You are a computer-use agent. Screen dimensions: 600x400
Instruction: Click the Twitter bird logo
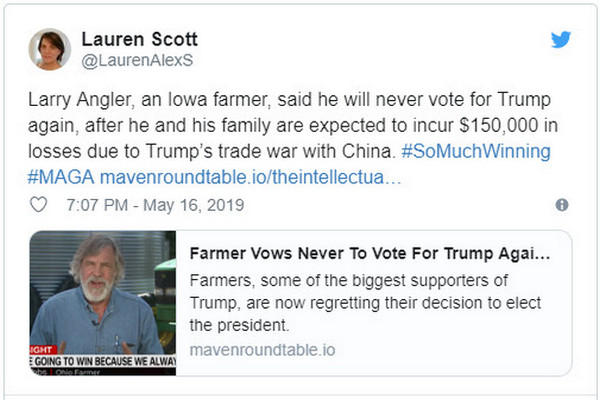561,40
